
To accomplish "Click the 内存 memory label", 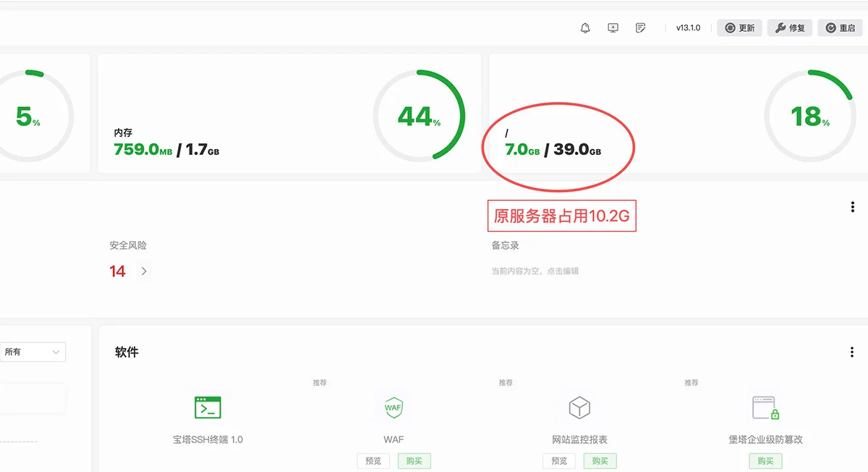I will (x=123, y=132).
